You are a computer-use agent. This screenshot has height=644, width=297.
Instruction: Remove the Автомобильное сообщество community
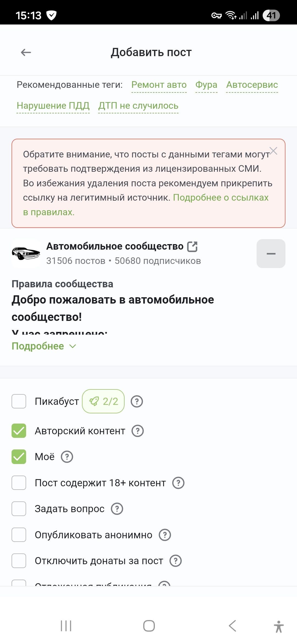click(271, 253)
